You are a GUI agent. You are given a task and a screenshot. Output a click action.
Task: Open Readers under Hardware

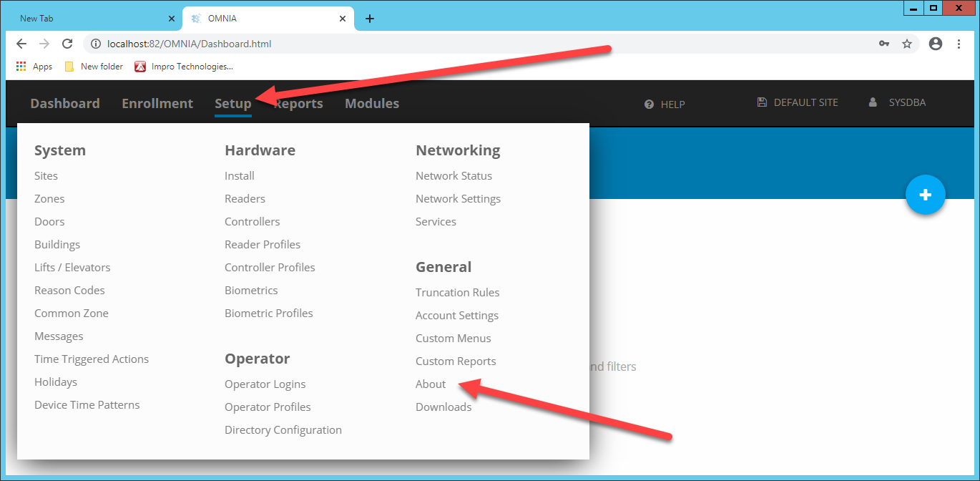pos(245,199)
